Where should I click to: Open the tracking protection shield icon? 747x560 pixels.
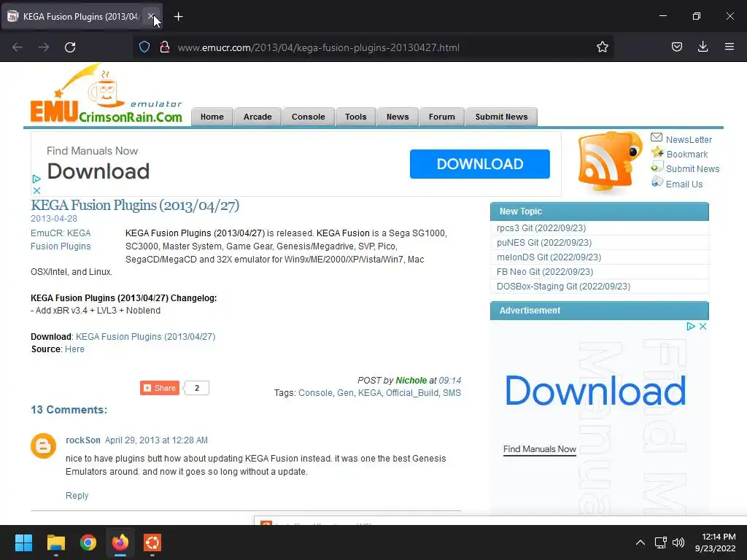(144, 47)
